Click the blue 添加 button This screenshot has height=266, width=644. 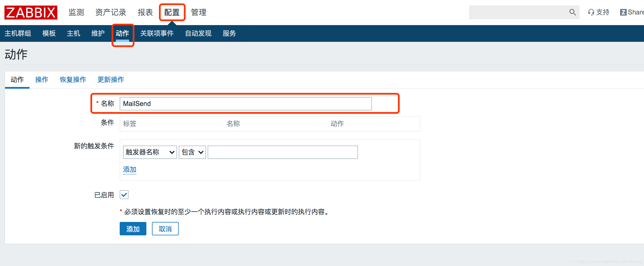pyautogui.click(x=133, y=229)
